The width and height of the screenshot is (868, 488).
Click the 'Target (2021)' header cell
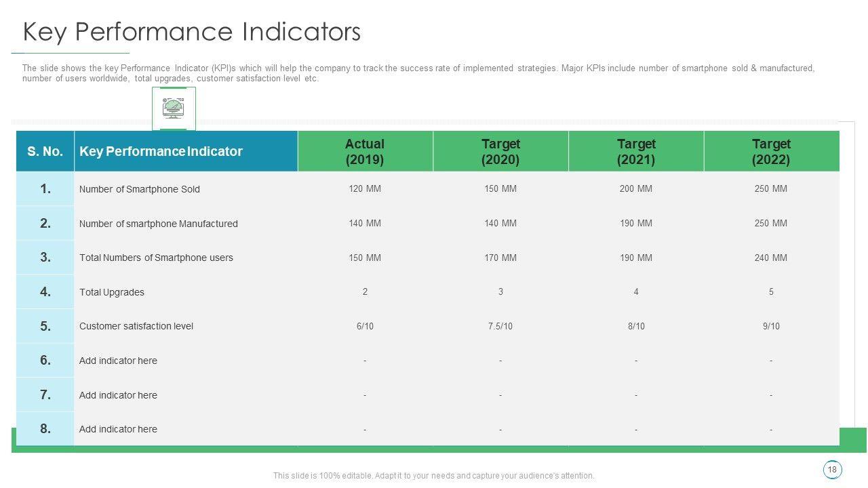click(636, 151)
